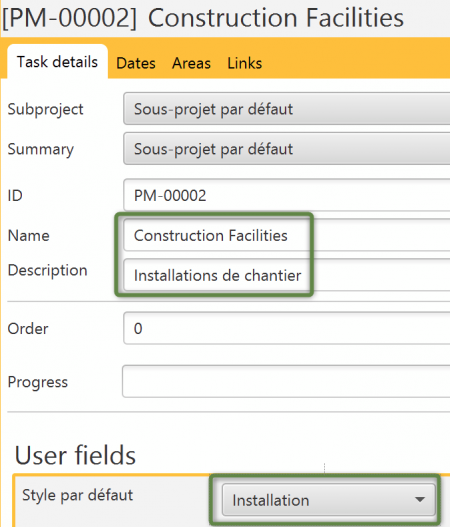Open the Areas tab

(191, 63)
